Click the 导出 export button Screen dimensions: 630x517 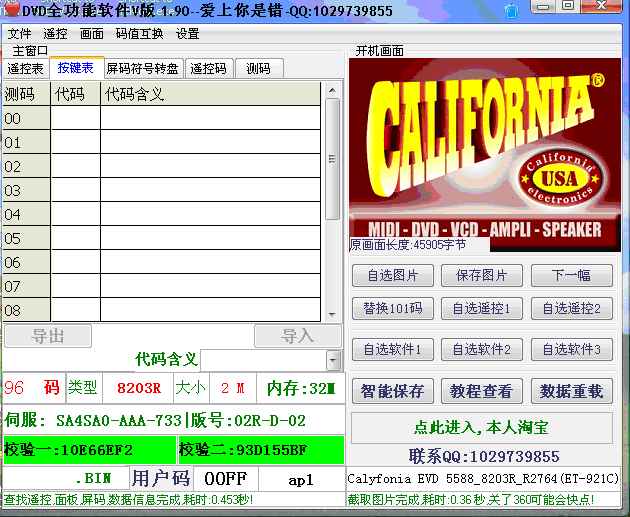coord(48,336)
